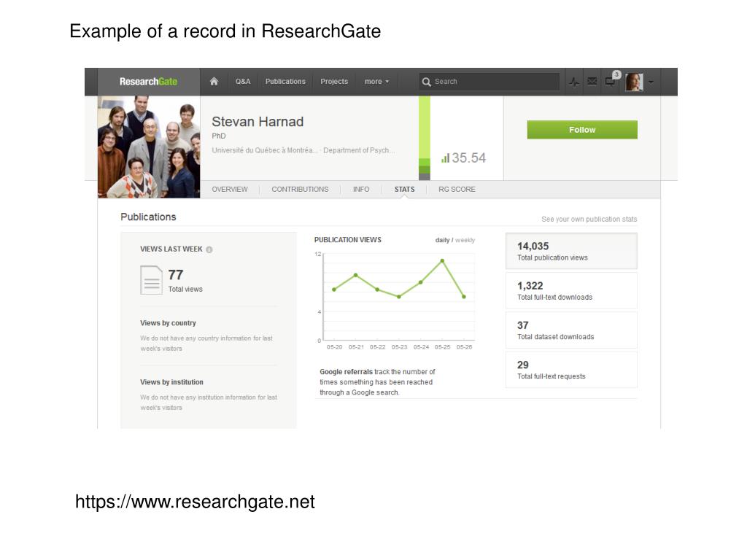The image size is (747, 560).
Task: Select the 37 Total dataset downloads card
Action: tap(571, 330)
